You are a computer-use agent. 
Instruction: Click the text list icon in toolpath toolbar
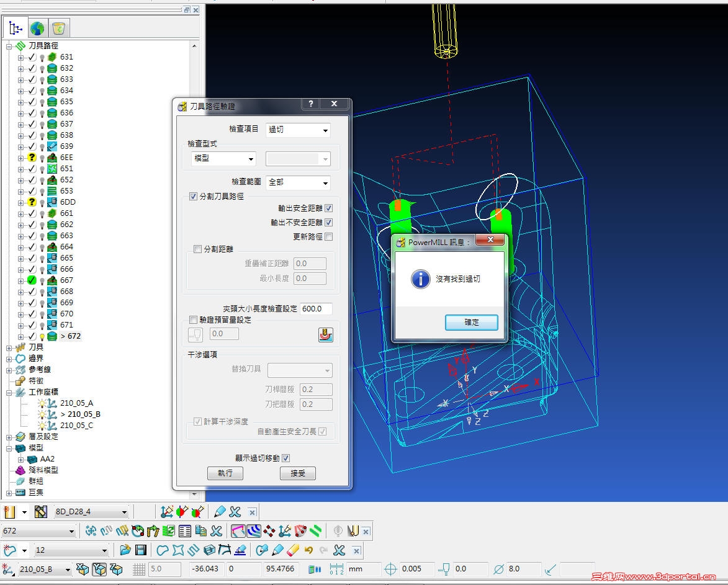(x=184, y=531)
